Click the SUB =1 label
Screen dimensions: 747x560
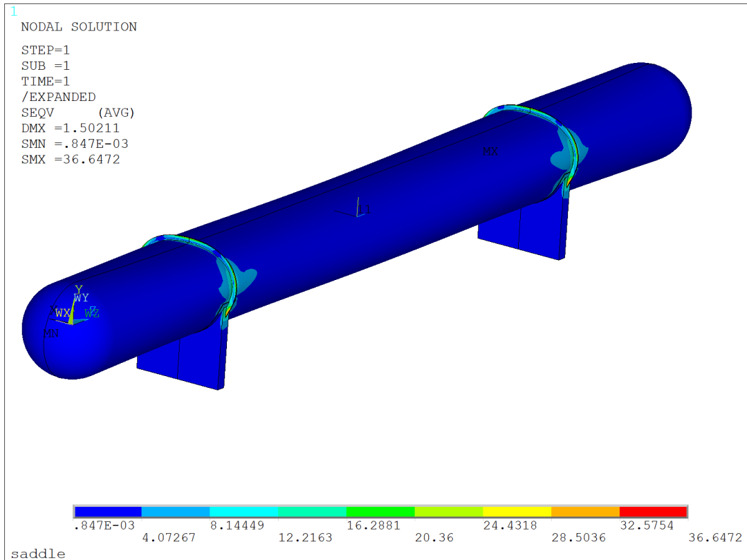45,66
